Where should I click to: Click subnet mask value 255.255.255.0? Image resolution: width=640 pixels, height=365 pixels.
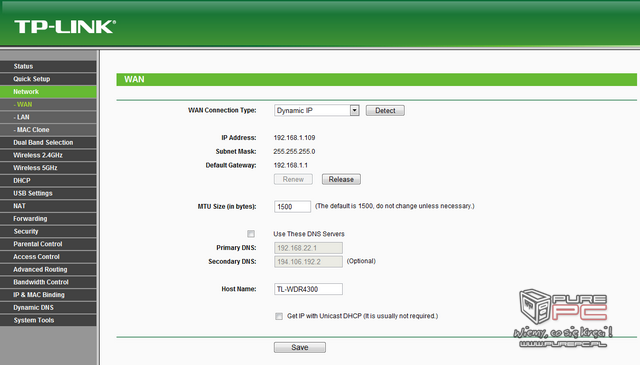294,151
